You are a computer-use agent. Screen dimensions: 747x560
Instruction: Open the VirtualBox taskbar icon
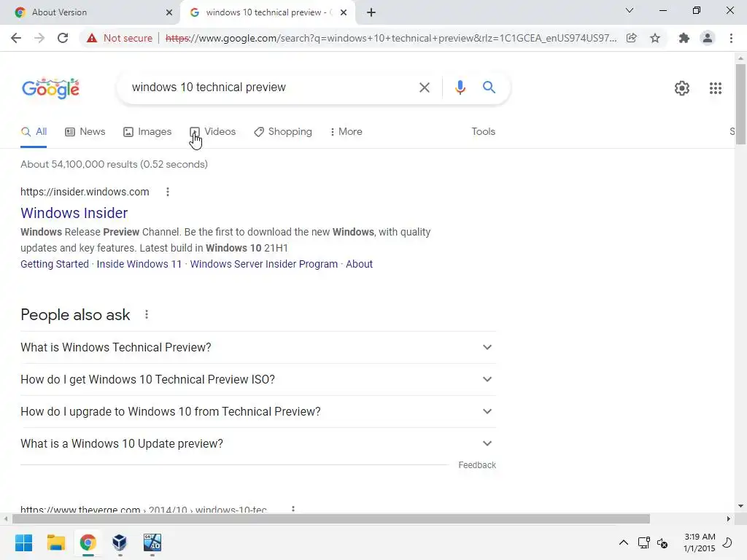(120, 542)
